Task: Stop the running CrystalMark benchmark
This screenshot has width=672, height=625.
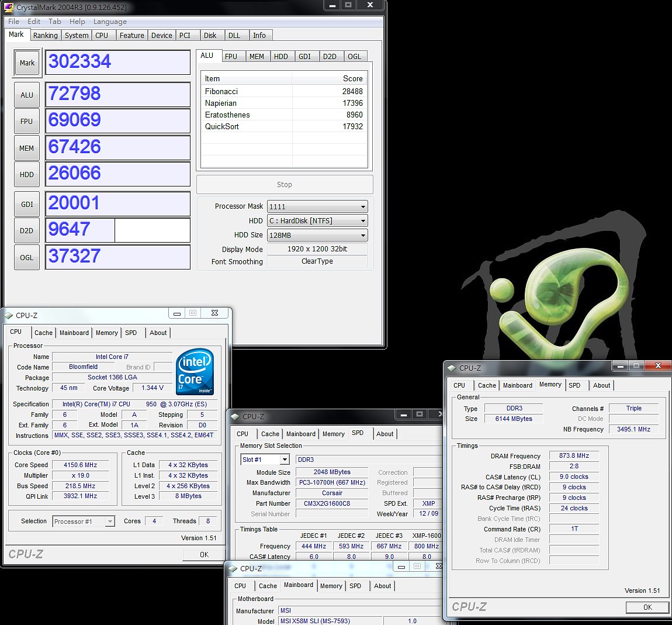Action: 285,184
